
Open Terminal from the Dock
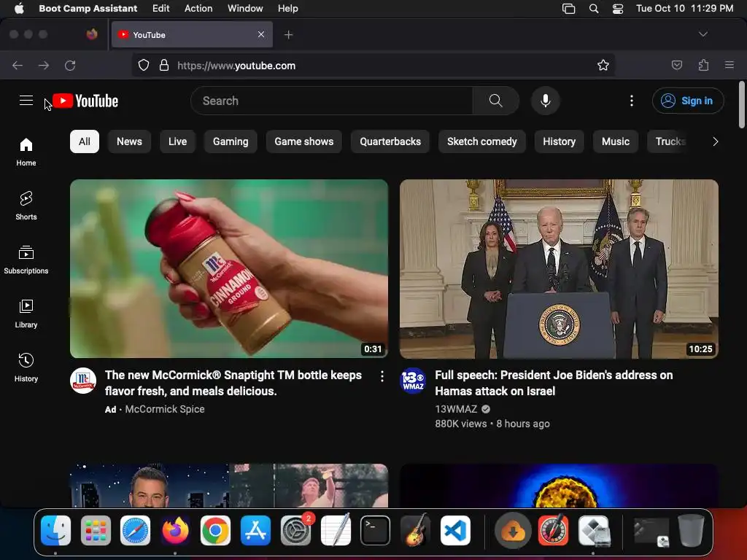375,530
